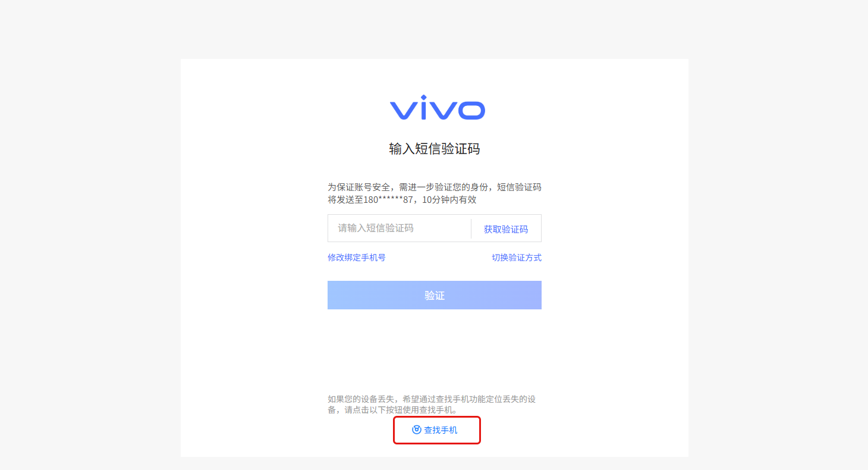
Task: Request a code via 获取验证码
Action: click(506, 229)
